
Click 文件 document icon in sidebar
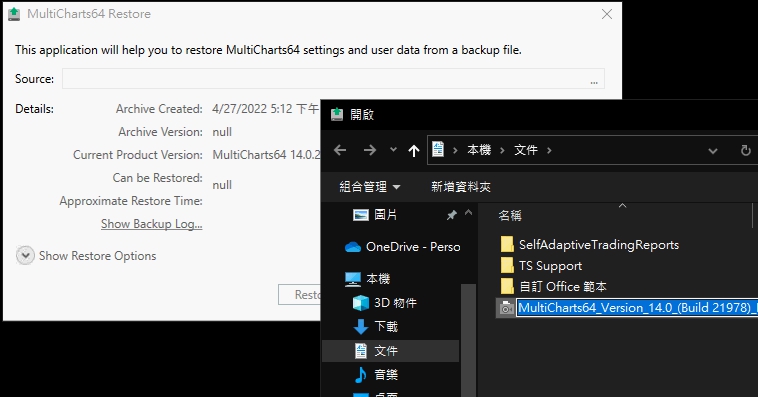tap(361, 351)
